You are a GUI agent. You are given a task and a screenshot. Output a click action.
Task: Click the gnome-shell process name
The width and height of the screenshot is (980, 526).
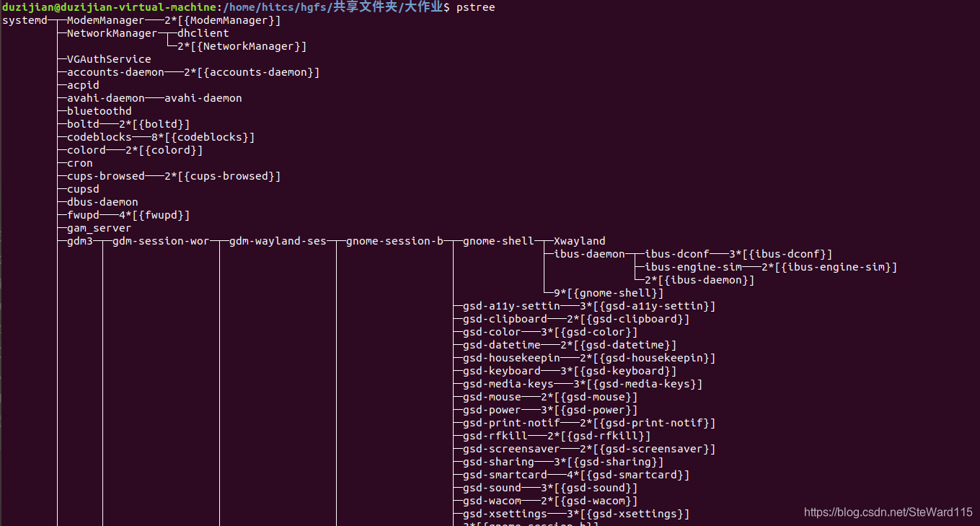(498, 241)
